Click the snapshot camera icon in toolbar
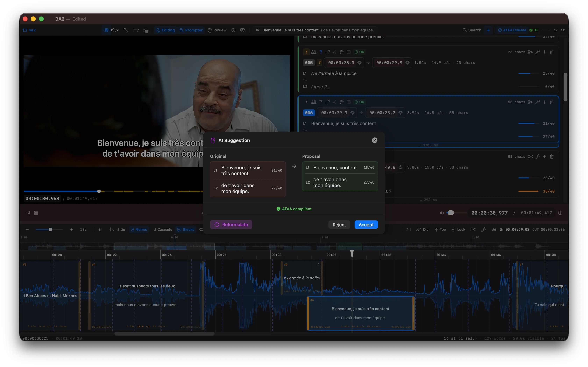The width and height of the screenshot is (588, 367). (243, 30)
